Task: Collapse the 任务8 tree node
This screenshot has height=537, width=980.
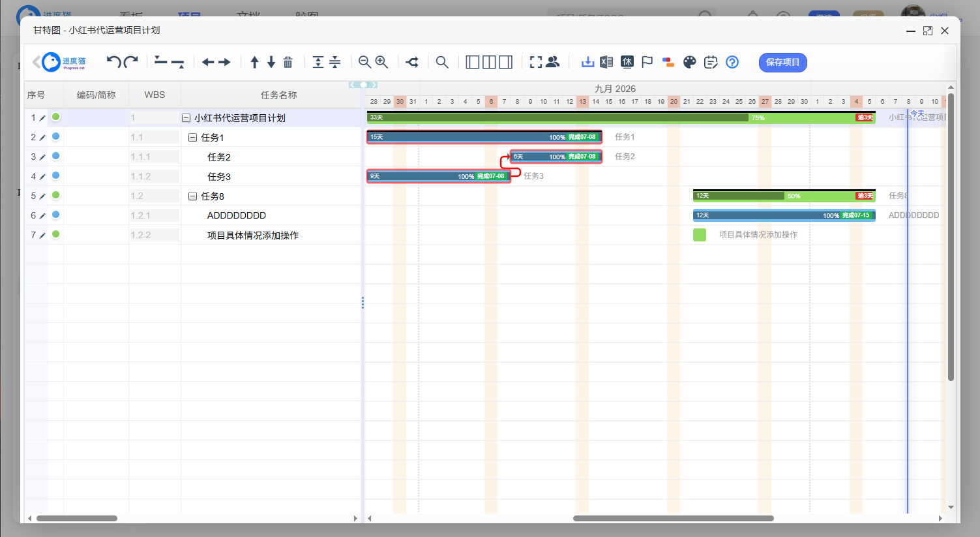Action: (x=192, y=196)
